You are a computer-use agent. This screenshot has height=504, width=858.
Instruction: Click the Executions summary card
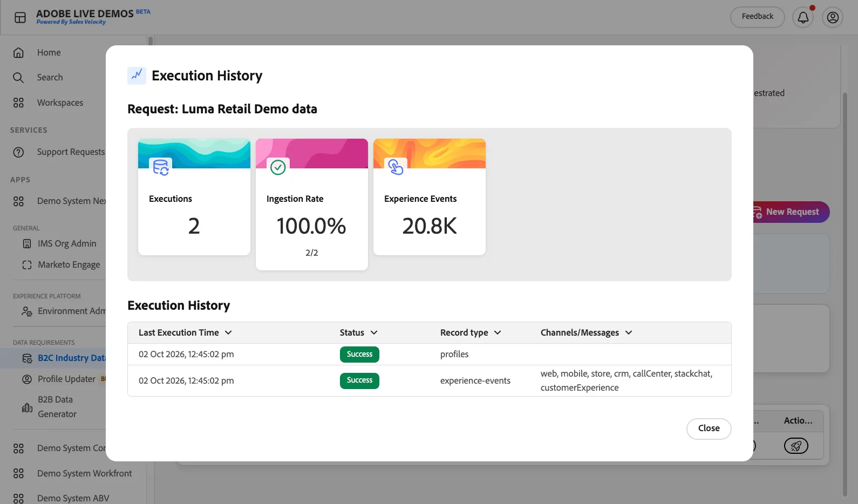click(x=194, y=197)
